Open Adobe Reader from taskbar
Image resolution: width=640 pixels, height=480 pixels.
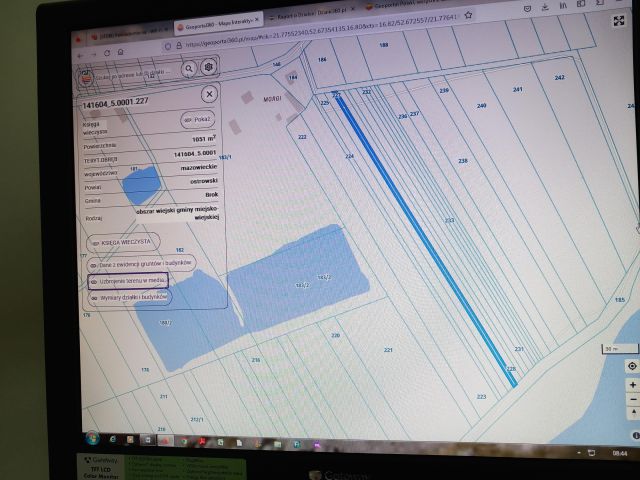click(x=202, y=441)
